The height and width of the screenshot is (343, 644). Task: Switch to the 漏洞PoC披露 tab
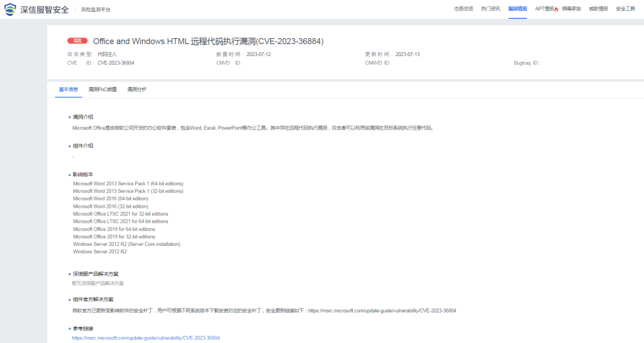pos(103,89)
